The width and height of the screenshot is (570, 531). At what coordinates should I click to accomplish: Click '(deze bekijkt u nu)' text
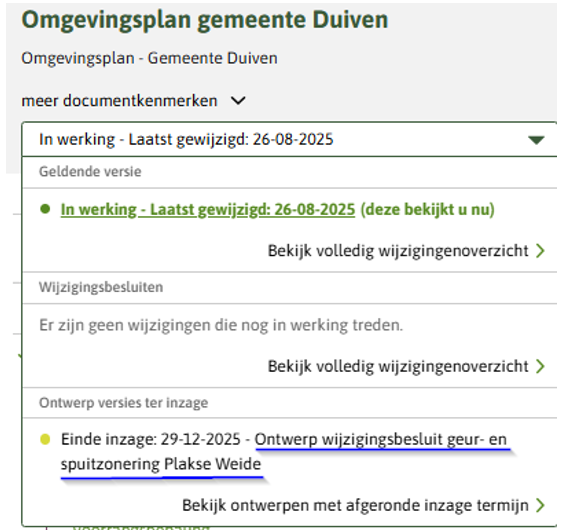[x=428, y=210]
